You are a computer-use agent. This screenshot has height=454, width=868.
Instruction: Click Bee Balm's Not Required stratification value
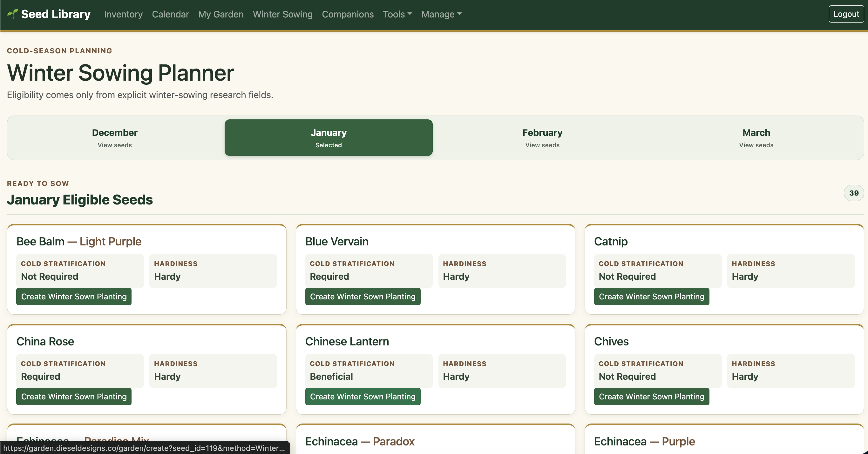[x=50, y=276]
